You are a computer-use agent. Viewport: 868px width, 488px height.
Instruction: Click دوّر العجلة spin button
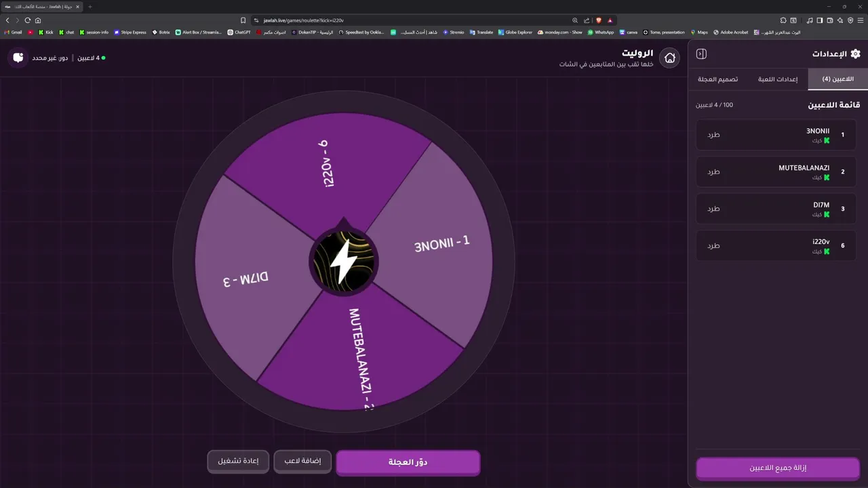click(408, 462)
